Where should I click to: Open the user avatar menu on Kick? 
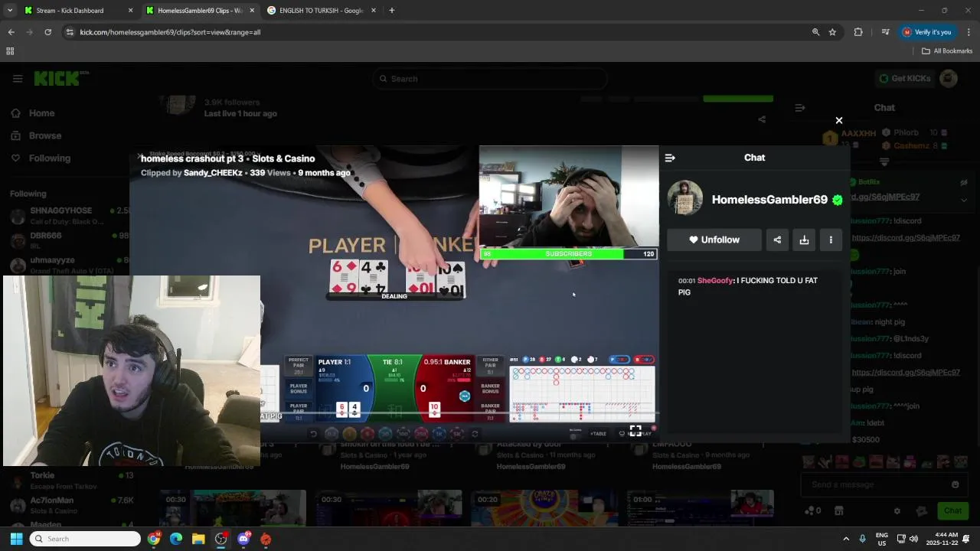click(x=949, y=78)
